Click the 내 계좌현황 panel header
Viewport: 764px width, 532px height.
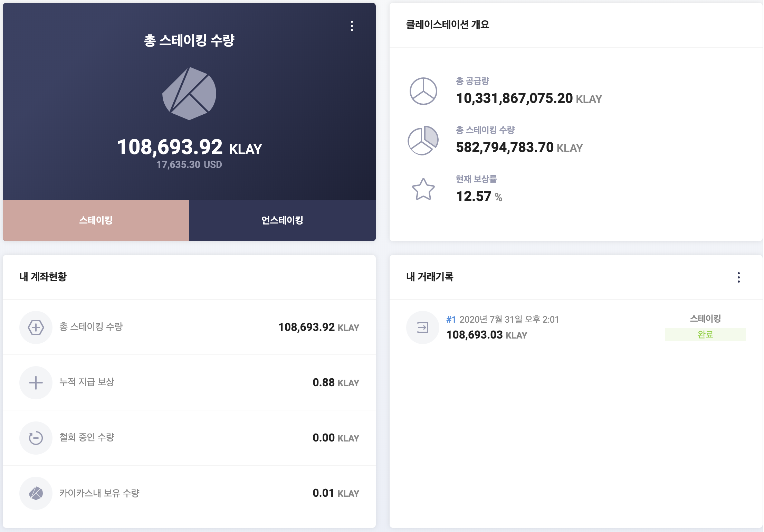point(43,277)
